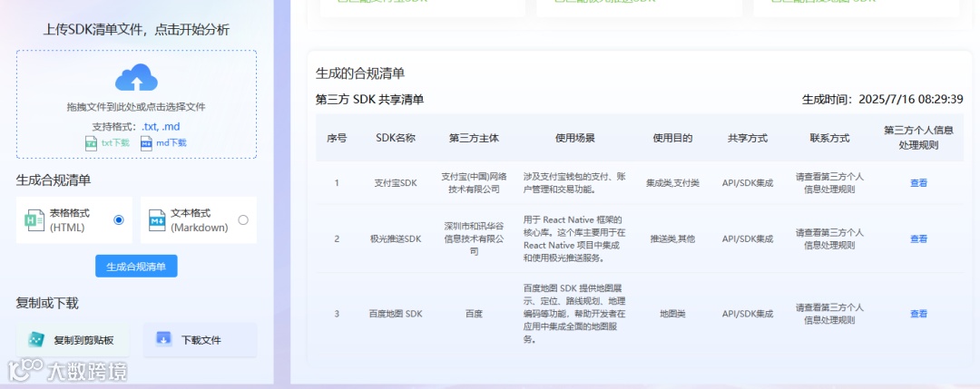
Task: View 极光推送SDK personal info rules
Action: (918, 238)
